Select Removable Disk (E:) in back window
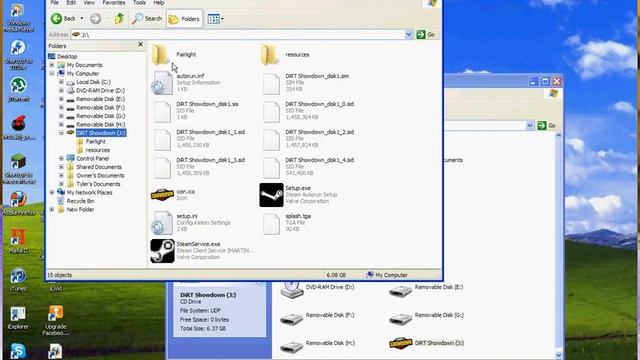 pyautogui.click(x=426, y=289)
